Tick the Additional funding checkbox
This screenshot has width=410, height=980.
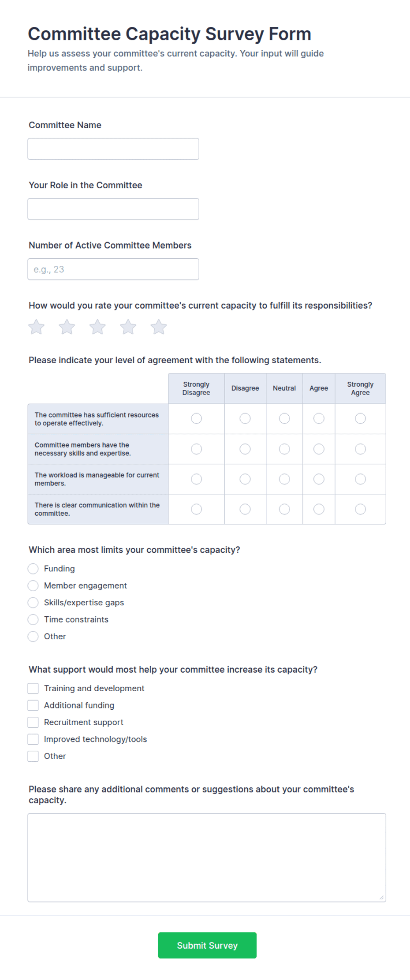click(x=33, y=705)
